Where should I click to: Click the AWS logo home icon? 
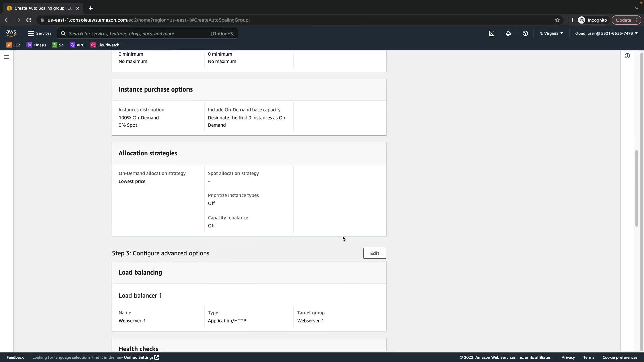pyautogui.click(x=11, y=33)
